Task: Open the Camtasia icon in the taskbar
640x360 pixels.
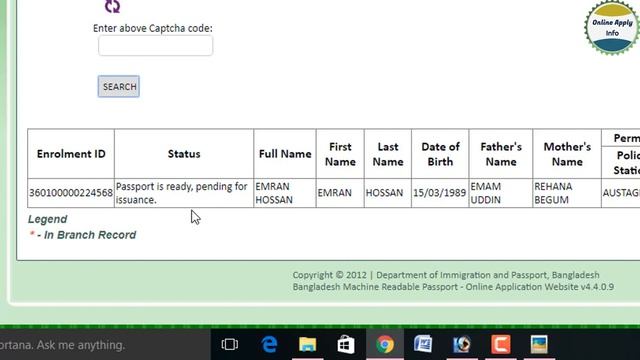Action: point(500,344)
